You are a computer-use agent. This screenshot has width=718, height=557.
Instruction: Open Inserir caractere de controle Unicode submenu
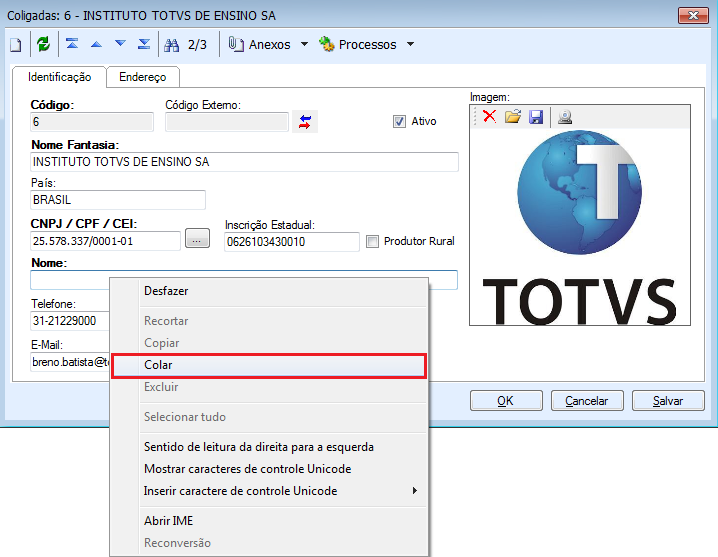click(269, 491)
